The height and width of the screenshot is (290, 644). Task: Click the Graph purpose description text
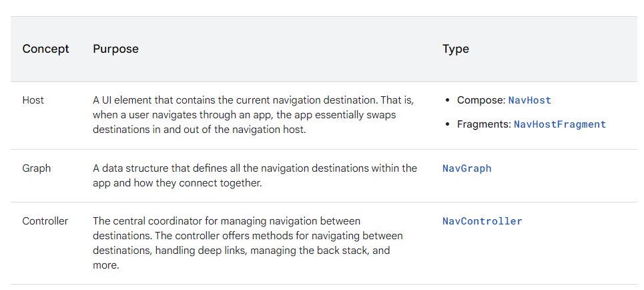coord(255,175)
